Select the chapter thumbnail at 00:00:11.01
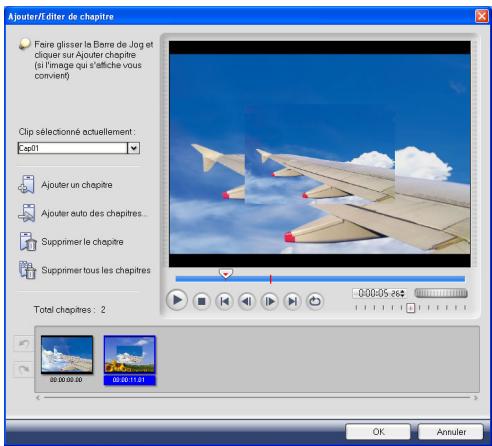The width and height of the screenshot is (492, 446). tap(129, 354)
